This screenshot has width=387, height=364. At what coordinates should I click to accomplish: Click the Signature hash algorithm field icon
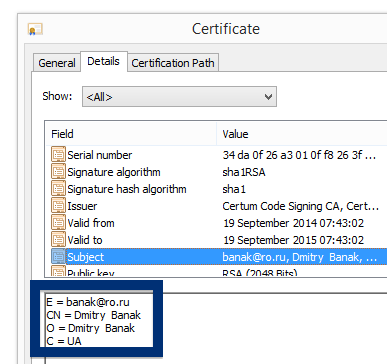58,189
